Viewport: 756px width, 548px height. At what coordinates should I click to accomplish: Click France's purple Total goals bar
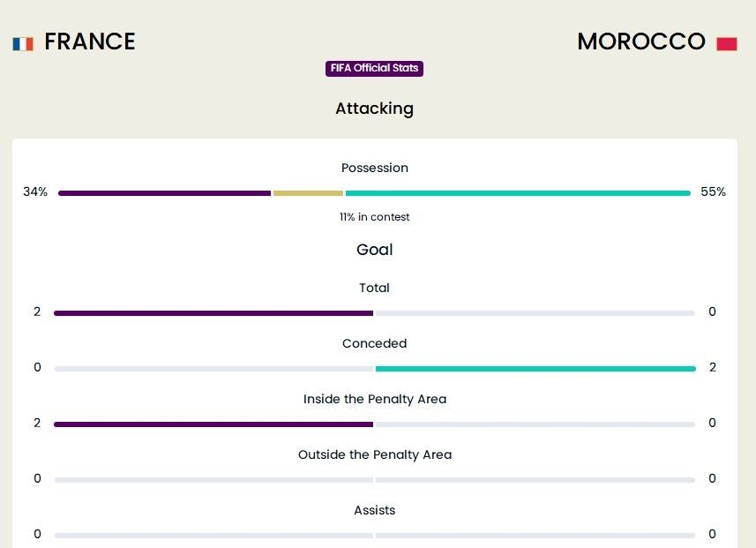(x=213, y=313)
